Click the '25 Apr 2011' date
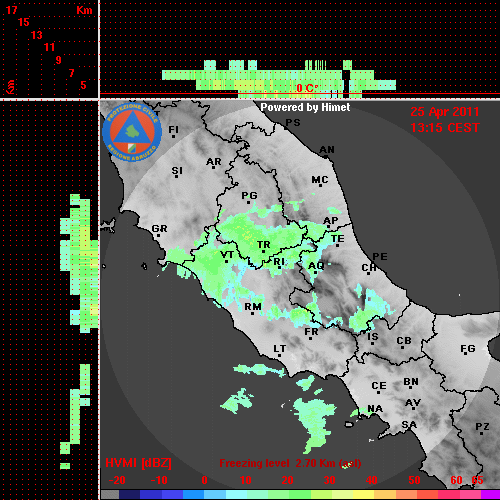The height and width of the screenshot is (500, 500). [445, 112]
